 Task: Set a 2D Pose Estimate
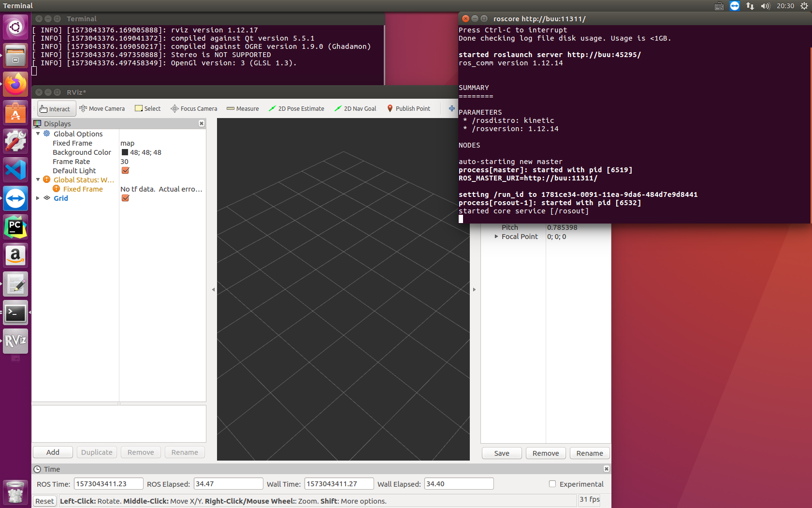[x=296, y=108]
